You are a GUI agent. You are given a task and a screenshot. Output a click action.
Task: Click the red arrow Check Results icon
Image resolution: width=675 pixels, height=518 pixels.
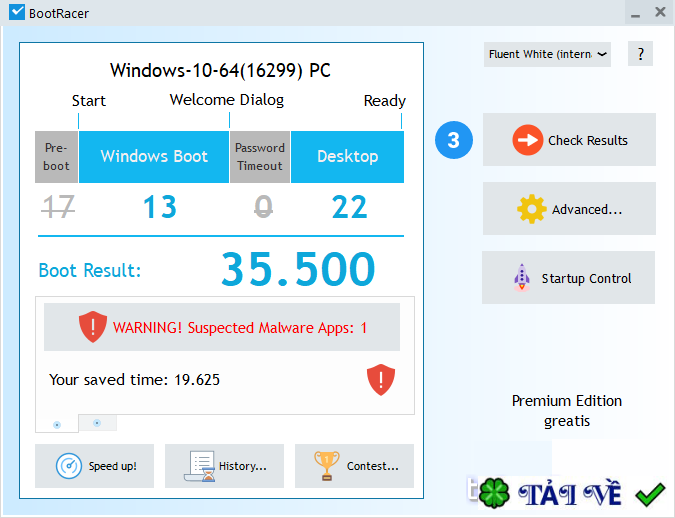tap(527, 140)
